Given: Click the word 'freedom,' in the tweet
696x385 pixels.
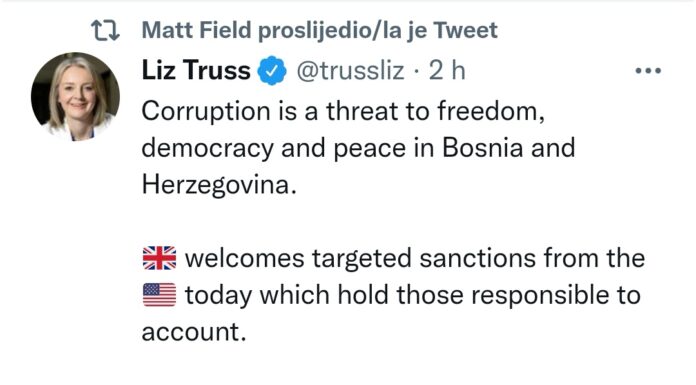Looking at the screenshot, I should (491, 111).
